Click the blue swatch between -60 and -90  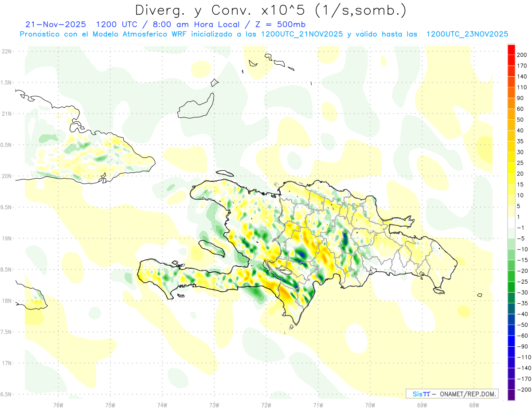(x=511, y=341)
